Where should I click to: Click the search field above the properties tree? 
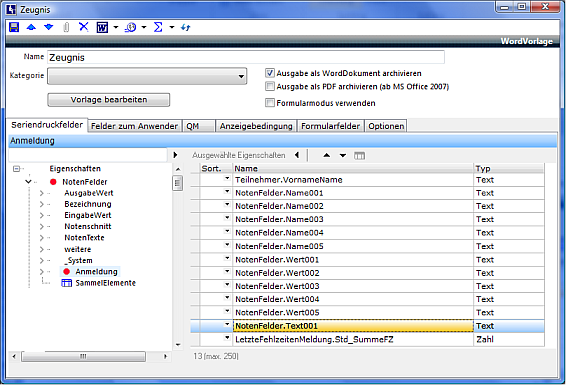point(88,155)
